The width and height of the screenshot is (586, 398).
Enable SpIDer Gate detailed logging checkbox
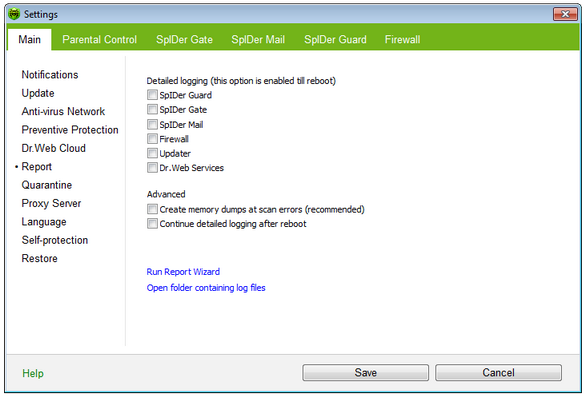pyautogui.click(x=152, y=109)
